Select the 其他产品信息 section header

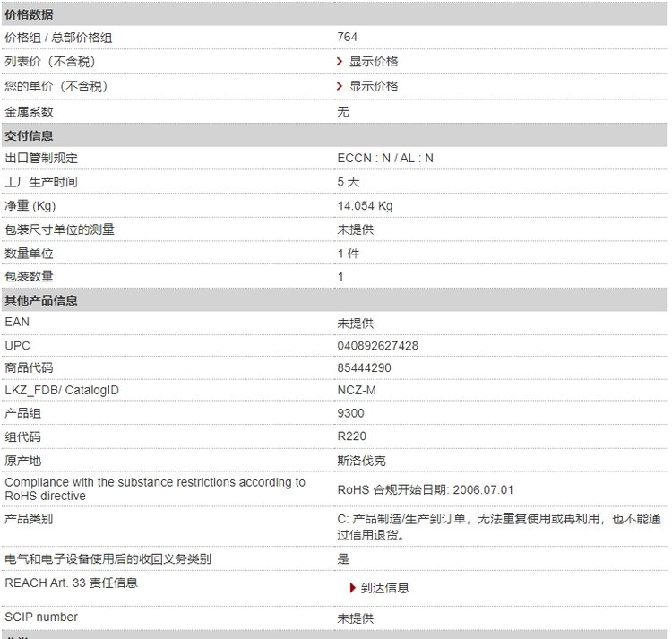coord(41,300)
